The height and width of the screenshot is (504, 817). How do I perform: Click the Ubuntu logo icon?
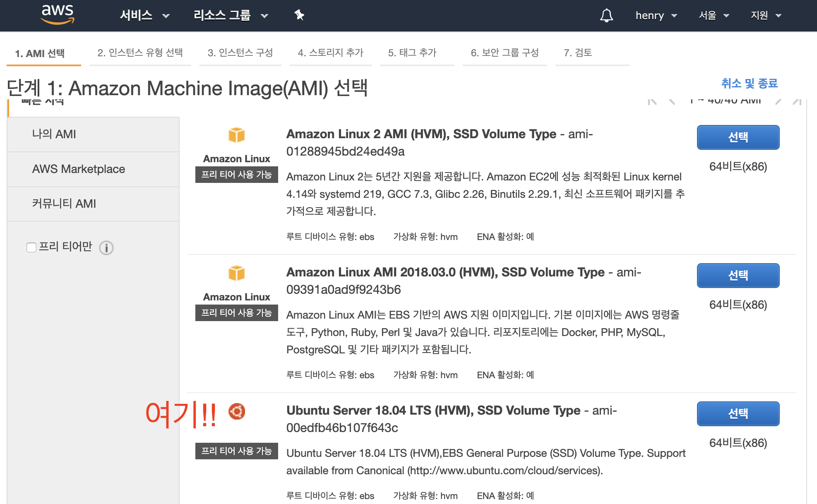click(237, 411)
